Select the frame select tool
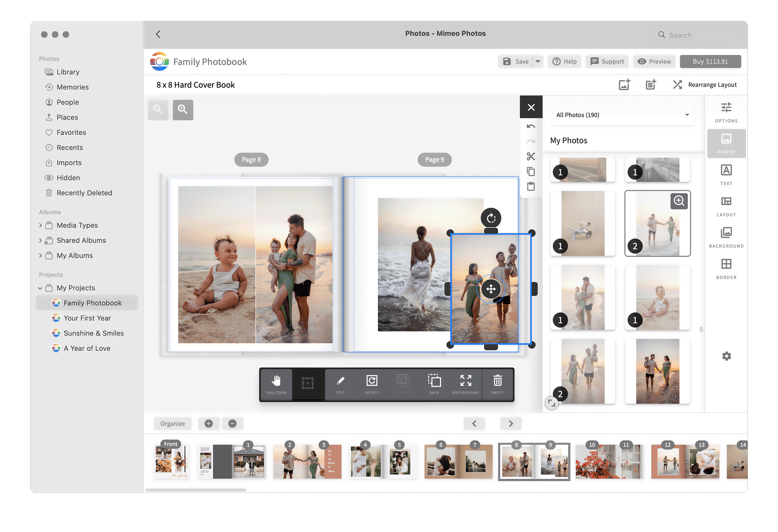 (x=308, y=384)
